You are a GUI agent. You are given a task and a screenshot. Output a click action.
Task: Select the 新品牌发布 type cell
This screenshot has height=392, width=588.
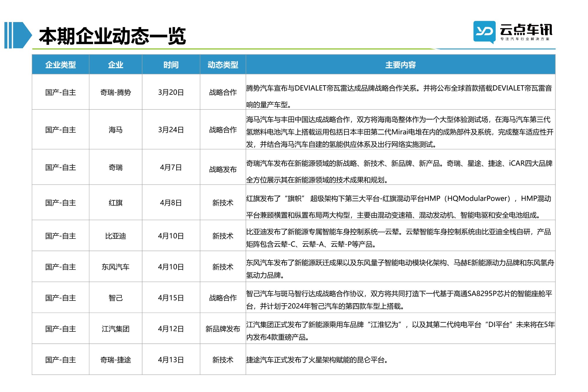pyautogui.click(x=223, y=329)
